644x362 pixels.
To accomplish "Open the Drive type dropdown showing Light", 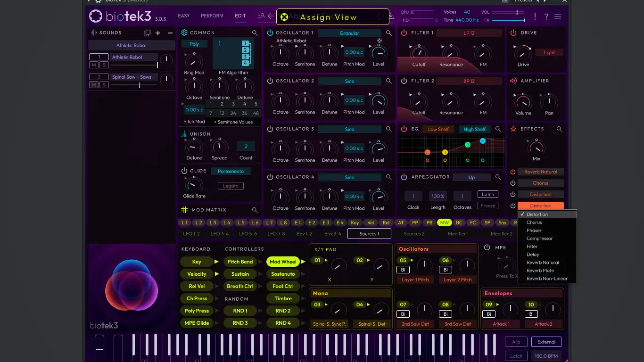I will 549,53.
